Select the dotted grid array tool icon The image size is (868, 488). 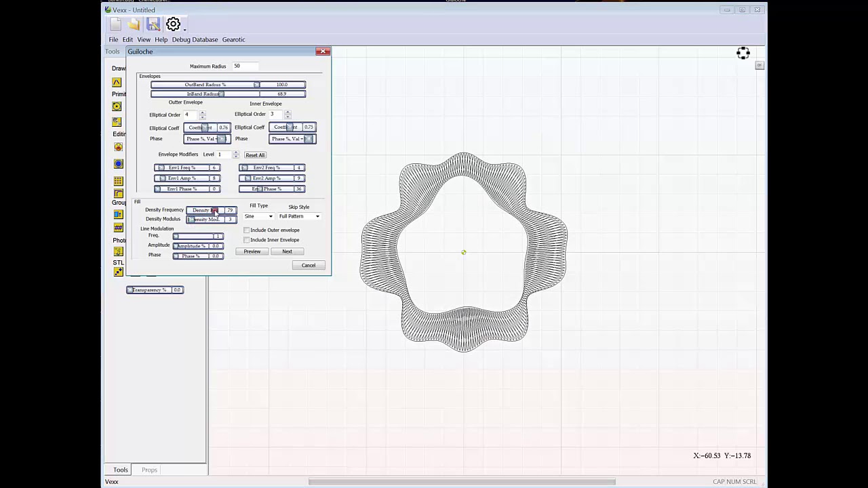coord(118,181)
